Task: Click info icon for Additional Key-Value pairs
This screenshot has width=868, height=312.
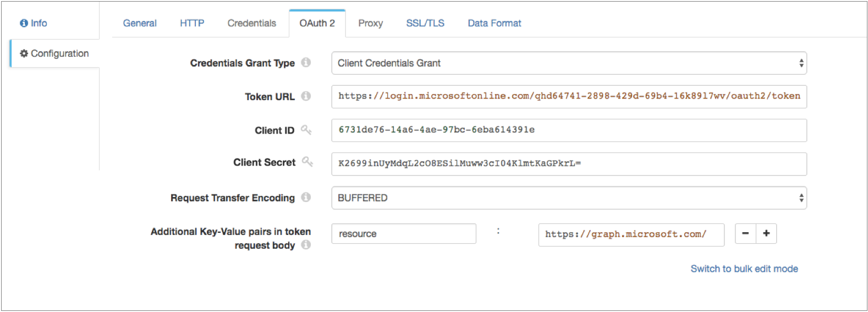Action: tap(306, 245)
